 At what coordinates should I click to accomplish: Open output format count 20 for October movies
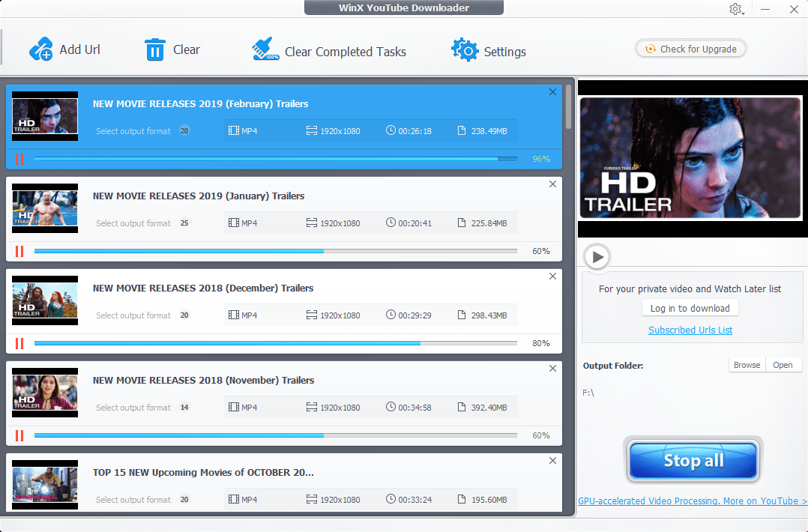184,500
